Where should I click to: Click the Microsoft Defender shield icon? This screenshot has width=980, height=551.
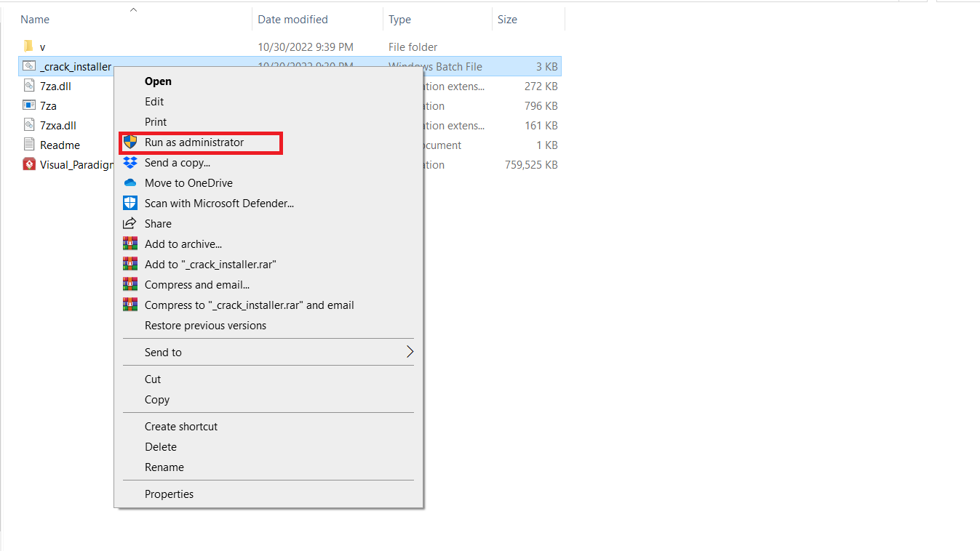coord(130,204)
